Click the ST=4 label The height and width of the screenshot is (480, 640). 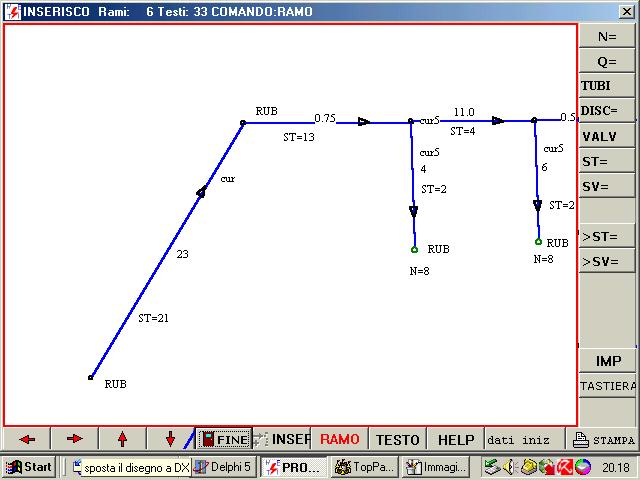[463, 131]
